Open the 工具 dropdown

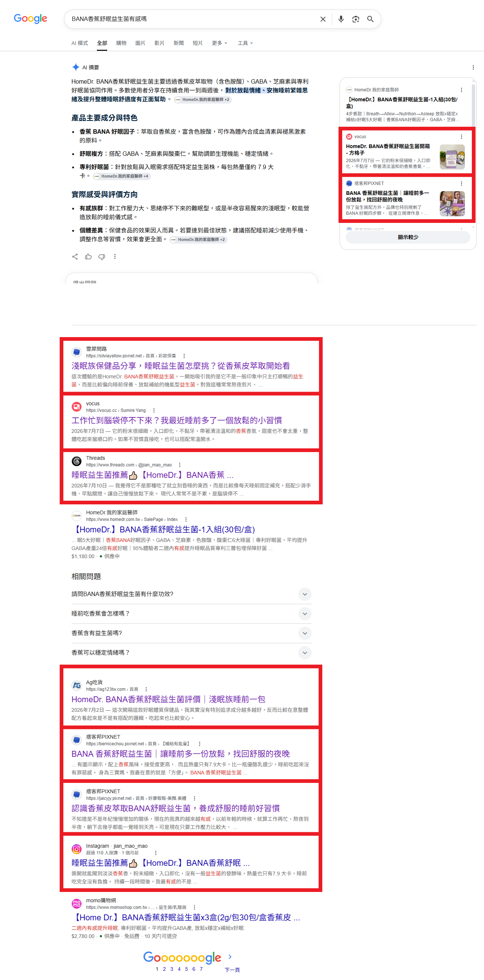pos(245,43)
